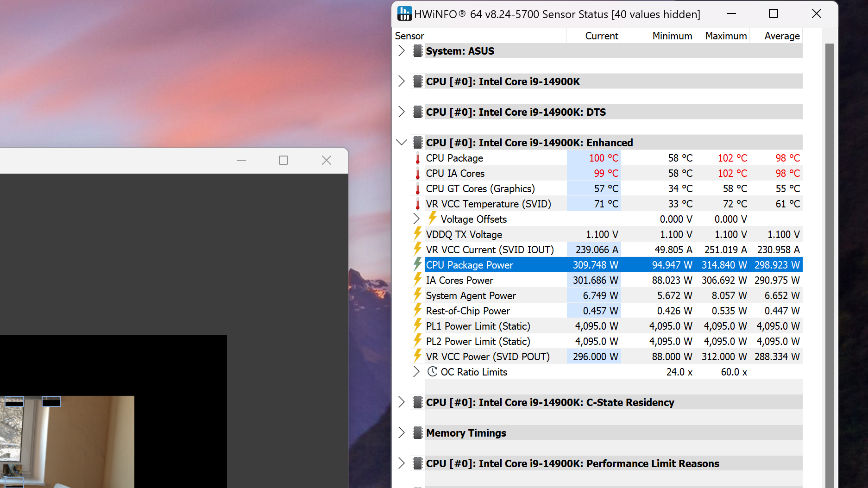Click the thermometer icon for CPU IA Cores

coord(418,173)
